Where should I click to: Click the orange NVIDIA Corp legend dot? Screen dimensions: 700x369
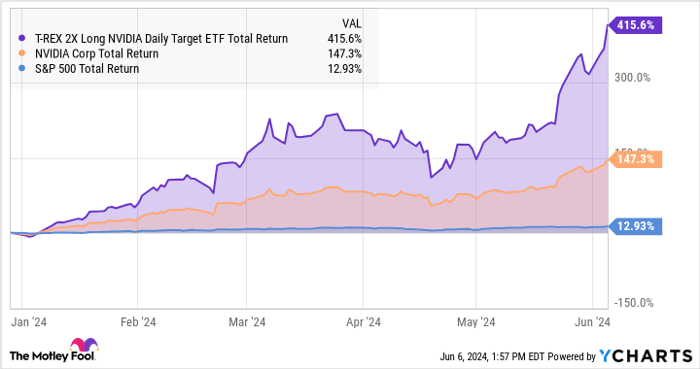click(x=22, y=54)
